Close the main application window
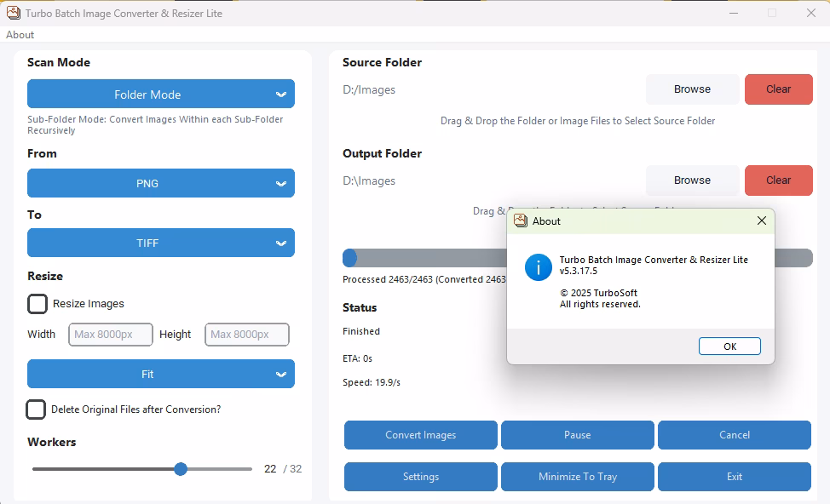 (811, 14)
